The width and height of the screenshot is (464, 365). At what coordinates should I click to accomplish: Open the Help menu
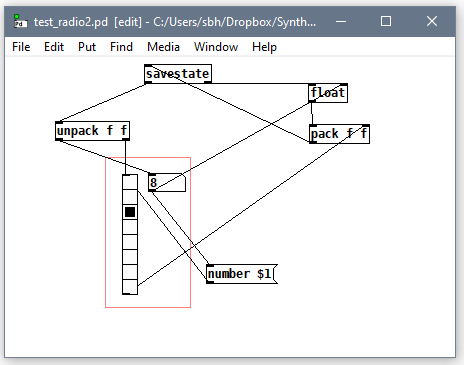[x=264, y=47]
